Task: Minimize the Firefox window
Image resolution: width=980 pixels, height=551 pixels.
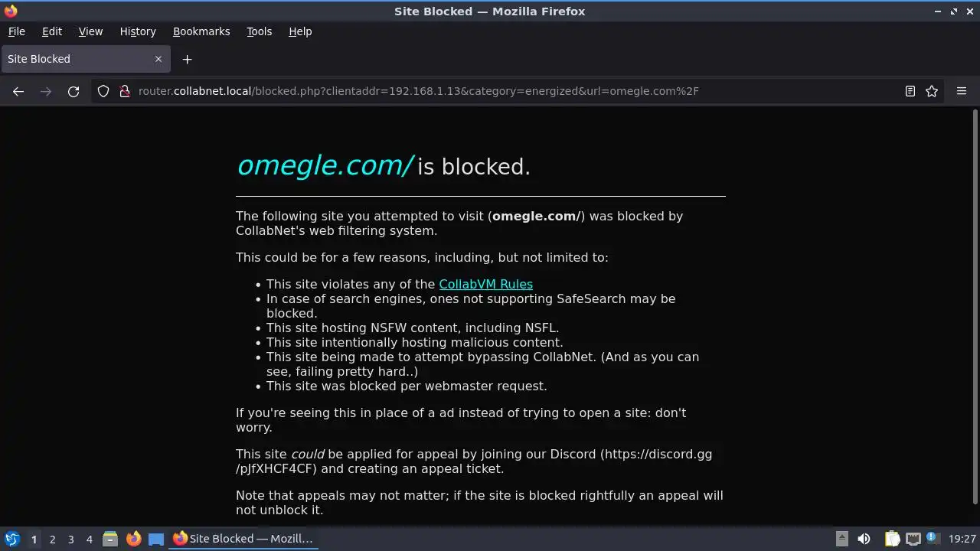Action: click(938, 11)
